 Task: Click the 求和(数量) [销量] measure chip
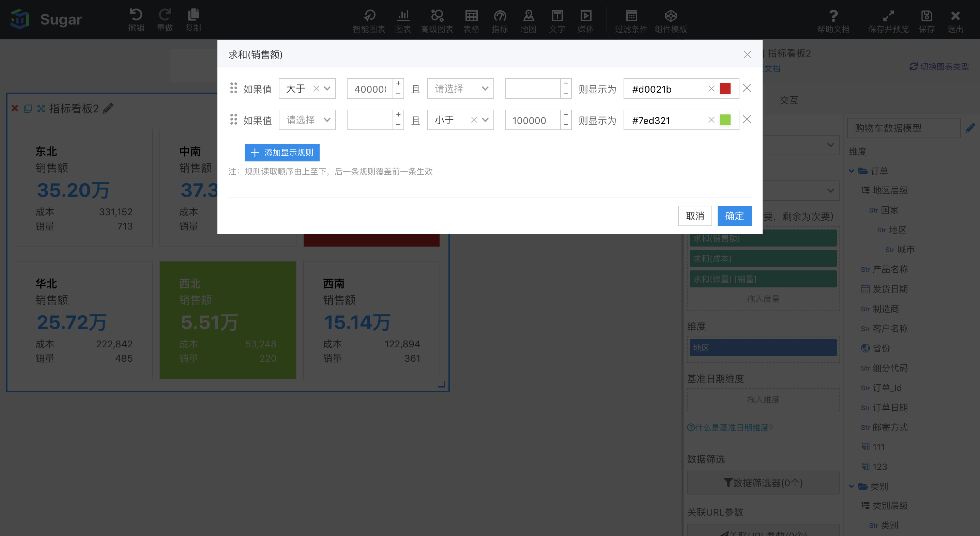pos(763,279)
